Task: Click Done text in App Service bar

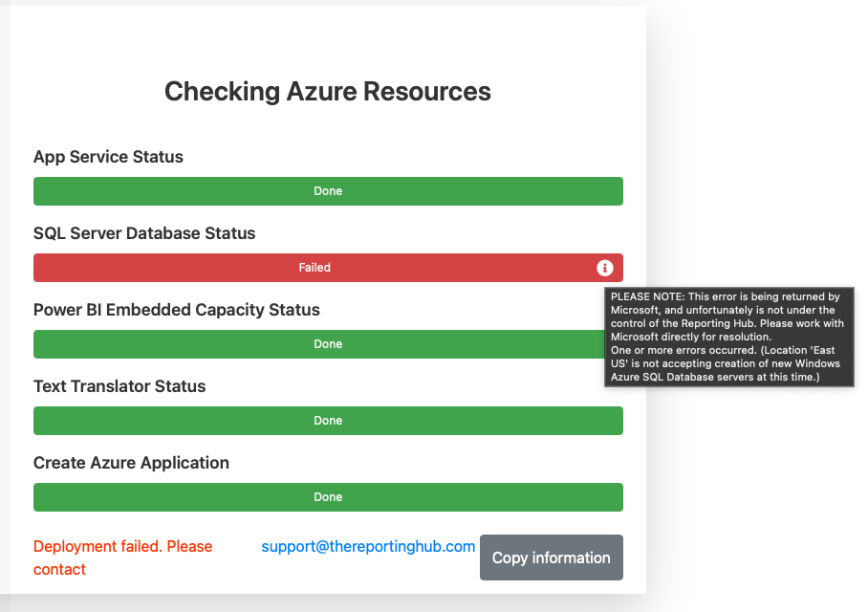Action: [328, 191]
